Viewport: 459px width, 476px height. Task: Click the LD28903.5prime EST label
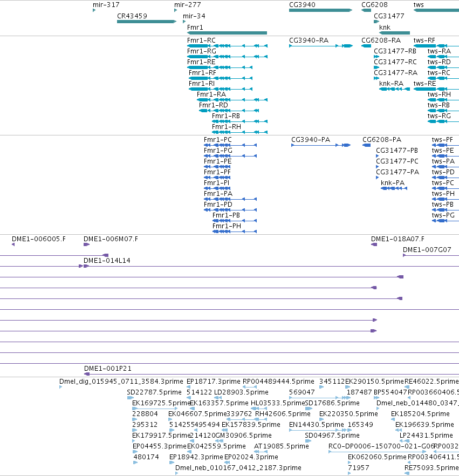tap(241, 392)
